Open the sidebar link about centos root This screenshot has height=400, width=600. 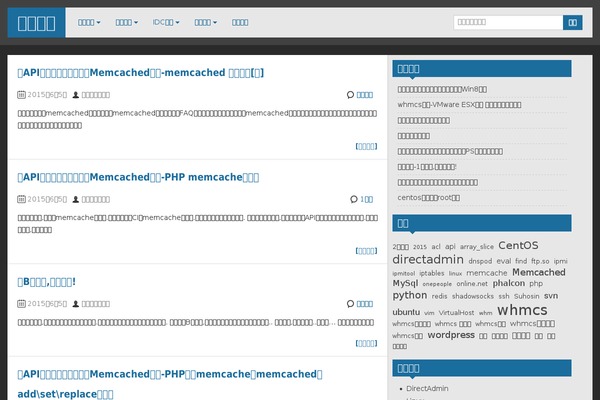coord(429,198)
